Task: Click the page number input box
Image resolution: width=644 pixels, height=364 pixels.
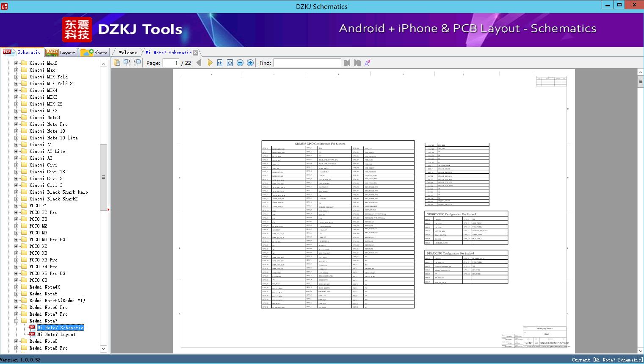Action: (x=171, y=63)
